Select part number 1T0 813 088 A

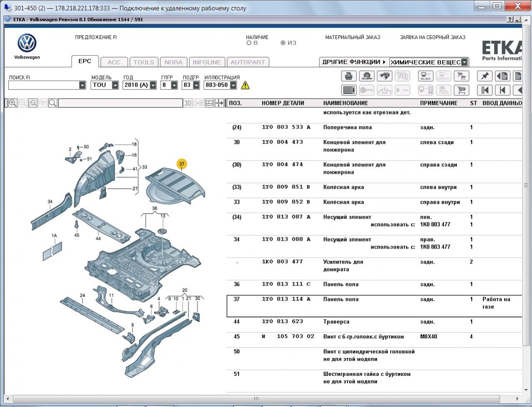[286, 239]
